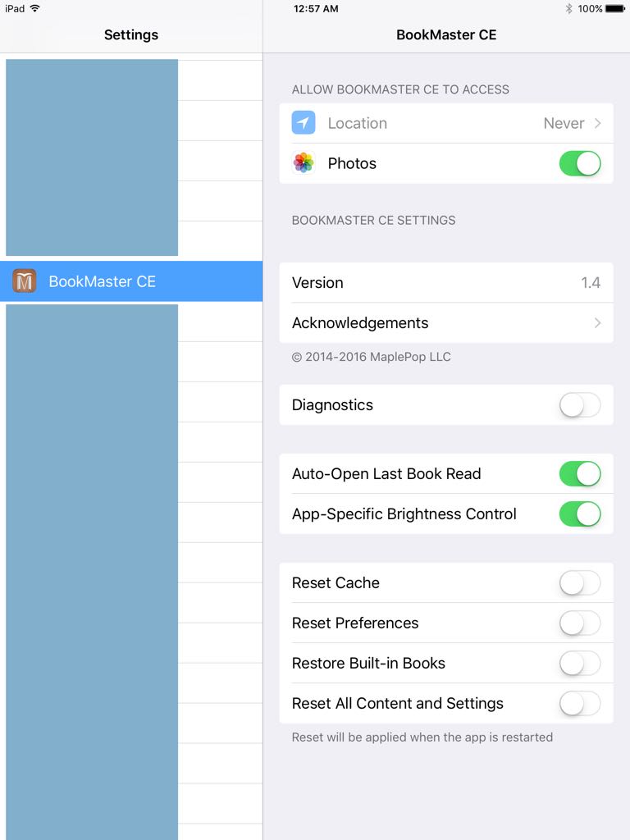
Task: Tap the Photos flower icon
Action: (x=304, y=163)
